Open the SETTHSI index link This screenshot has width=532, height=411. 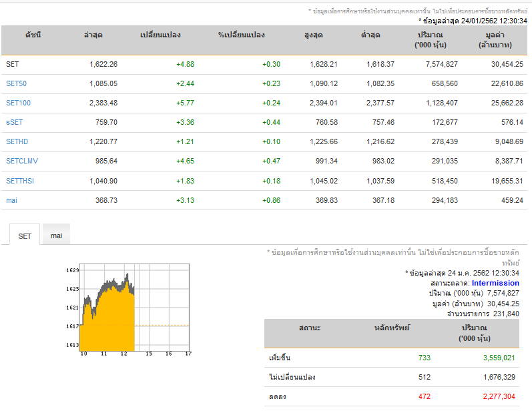coord(20,181)
